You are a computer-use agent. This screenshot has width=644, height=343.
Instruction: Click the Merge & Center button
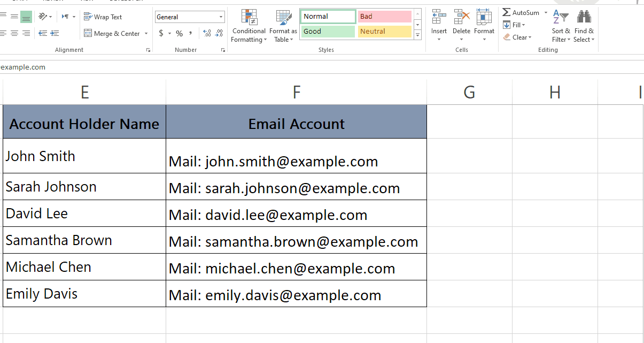(x=112, y=33)
